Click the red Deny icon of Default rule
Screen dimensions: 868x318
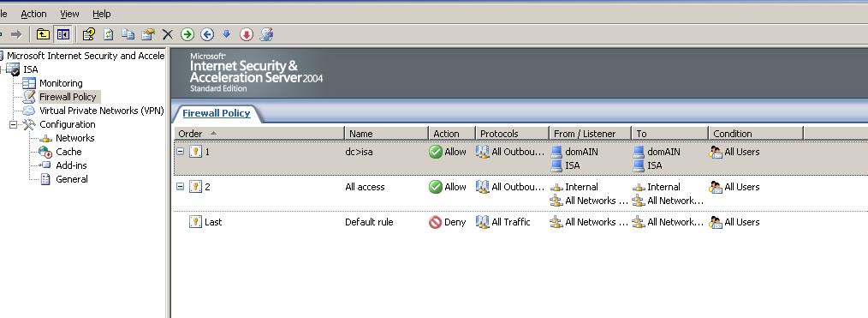[435, 222]
